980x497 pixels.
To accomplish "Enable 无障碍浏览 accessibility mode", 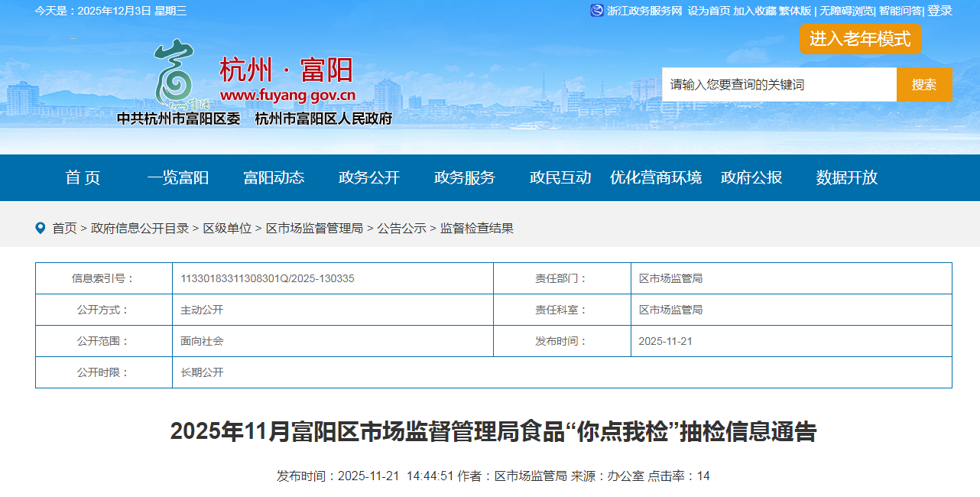I will pyautogui.click(x=846, y=11).
